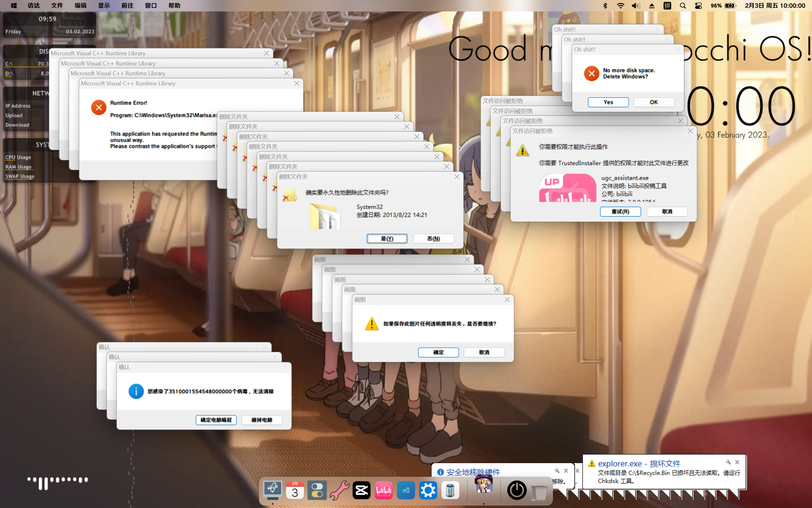
Task: Click the "SWAP Usage" label in the widget
Action: tap(20, 177)
